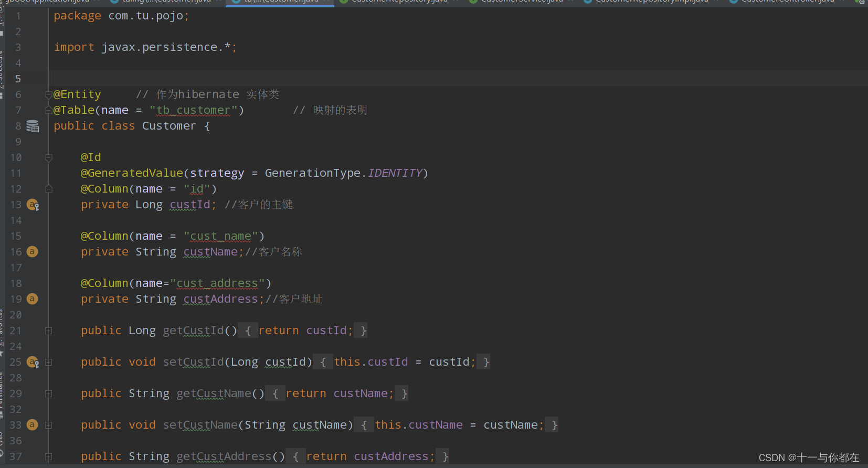
Task: Toggle the fold marker beside @Table line 7
Action: (48, 110)
